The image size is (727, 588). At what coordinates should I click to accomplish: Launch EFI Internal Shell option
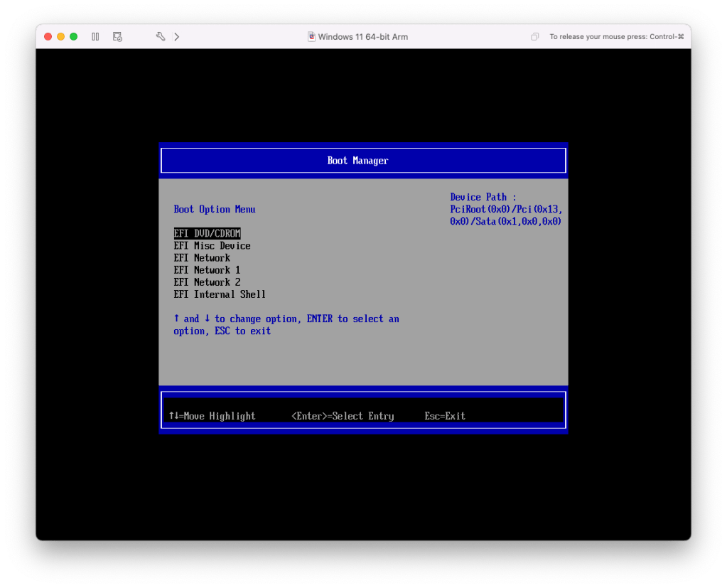(220, 294)
